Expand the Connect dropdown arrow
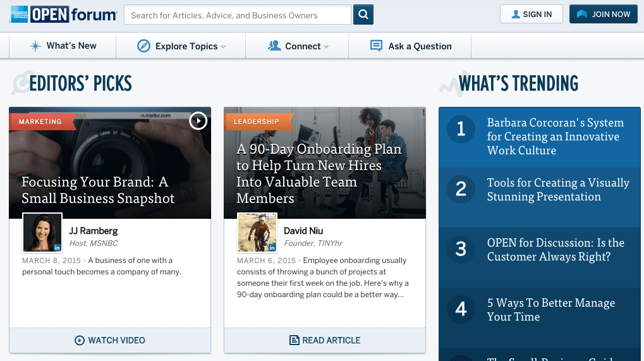The width and height of the screenshot is (644, 361). point(326,47)
